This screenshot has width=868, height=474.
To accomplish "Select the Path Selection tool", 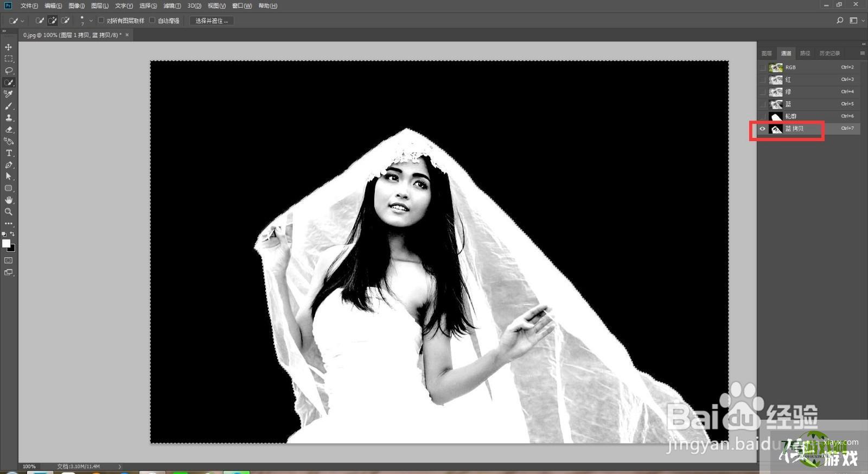I will (x=9, y=176).
